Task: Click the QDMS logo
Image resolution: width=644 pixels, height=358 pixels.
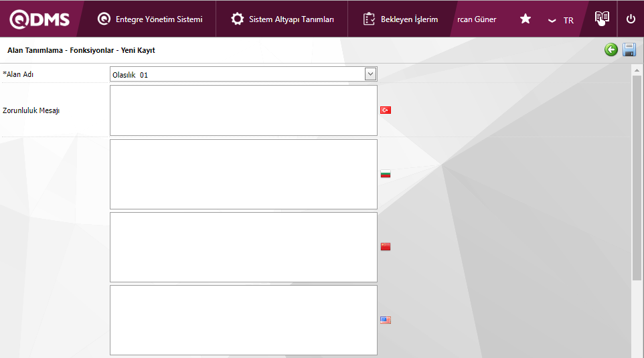Action: pyautogui.click(x=39, y=19)
